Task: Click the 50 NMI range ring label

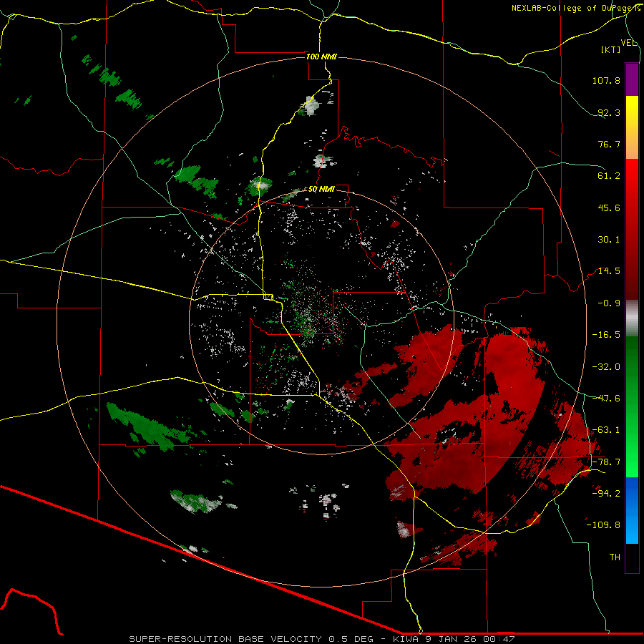Action: [321, 190]
